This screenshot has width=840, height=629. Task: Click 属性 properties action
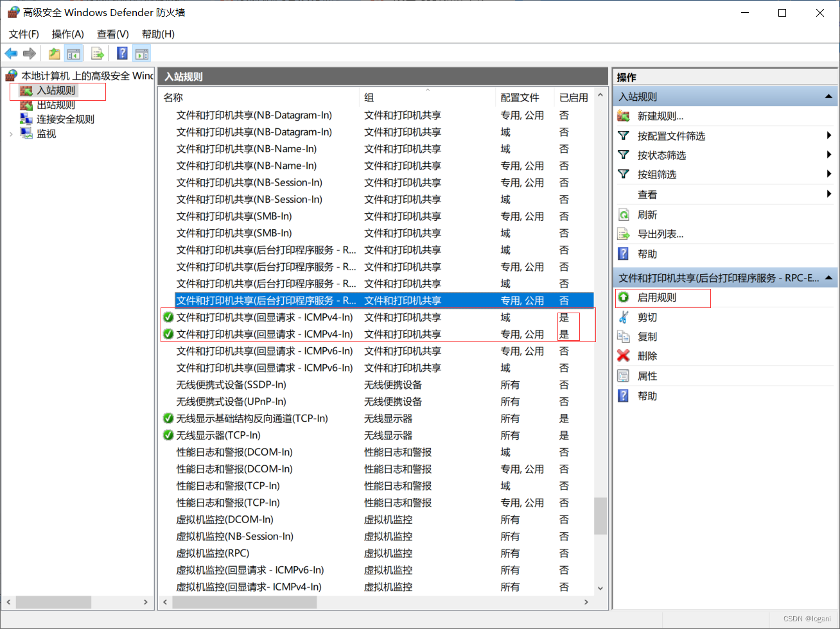[647, 375]
